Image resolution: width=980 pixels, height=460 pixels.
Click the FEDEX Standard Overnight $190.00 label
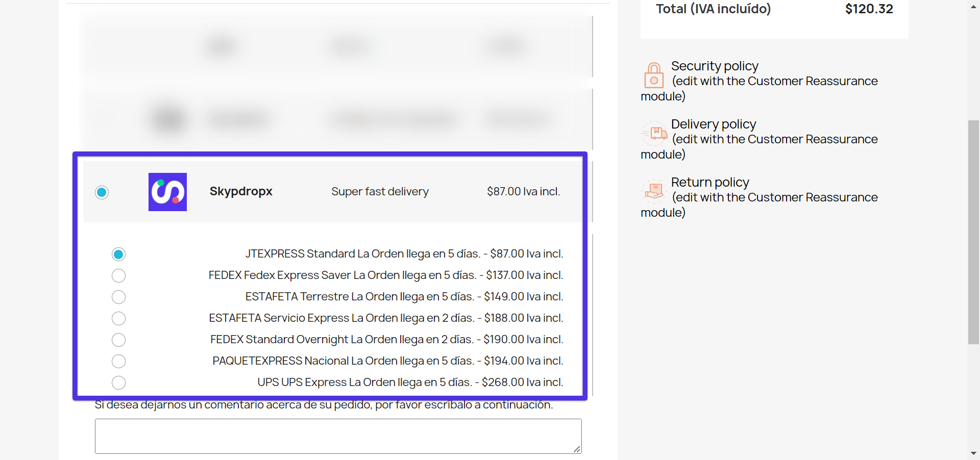387,340
